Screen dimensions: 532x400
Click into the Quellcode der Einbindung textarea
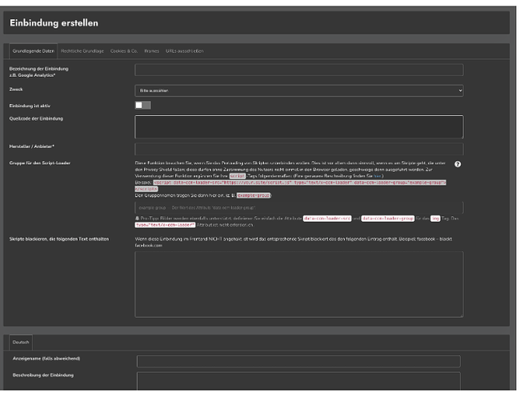pyautogui.click(x=299, y=127)
